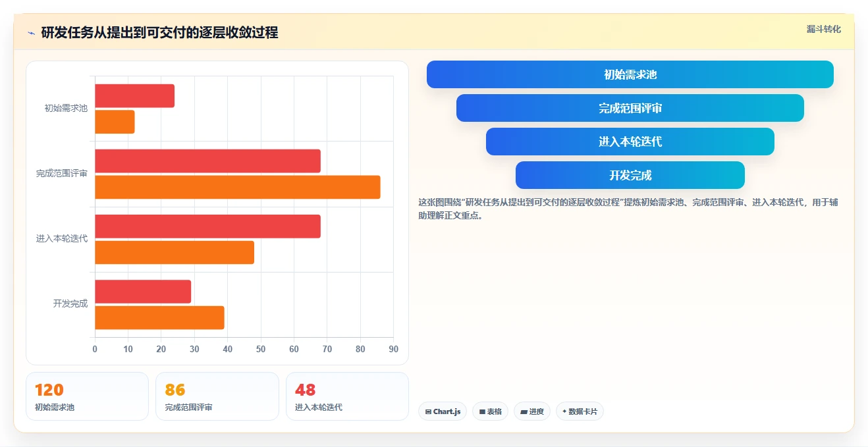The height and width of the screenshot is (447, 868).
Task: Click the x-axis value 60
Action: point(294,349)
